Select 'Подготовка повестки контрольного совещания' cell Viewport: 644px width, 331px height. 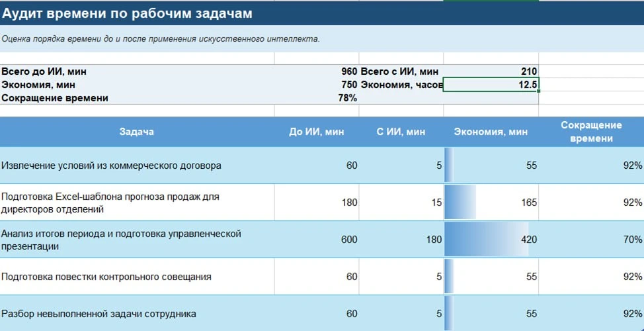pos(137,276)
